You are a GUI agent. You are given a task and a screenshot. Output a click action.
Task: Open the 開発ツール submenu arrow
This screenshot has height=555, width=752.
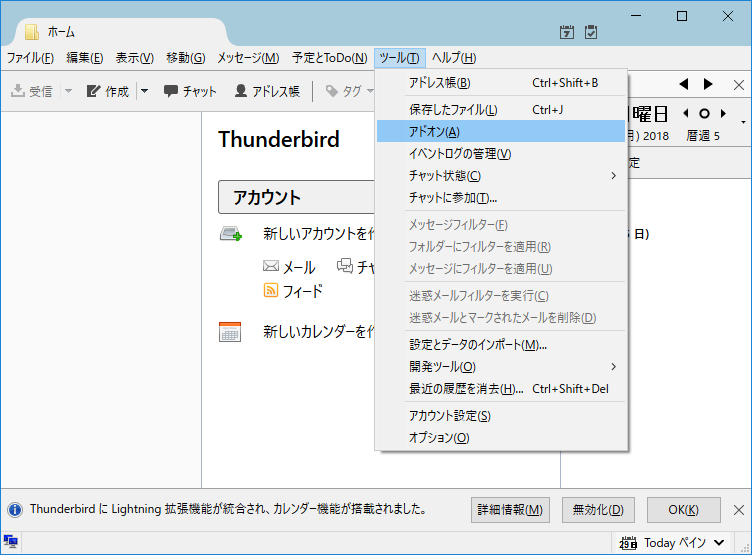pyautogui.click(x=613, y=366)
